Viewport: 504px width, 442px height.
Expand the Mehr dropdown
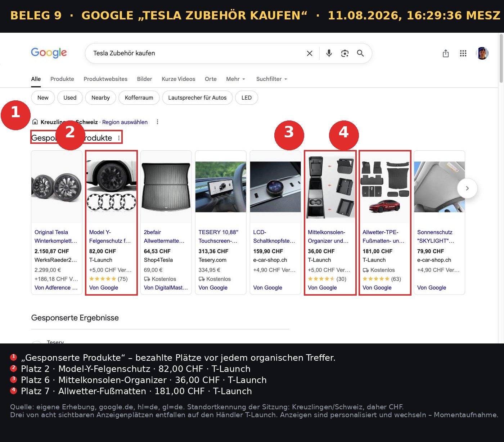click(x=236, y=79)
